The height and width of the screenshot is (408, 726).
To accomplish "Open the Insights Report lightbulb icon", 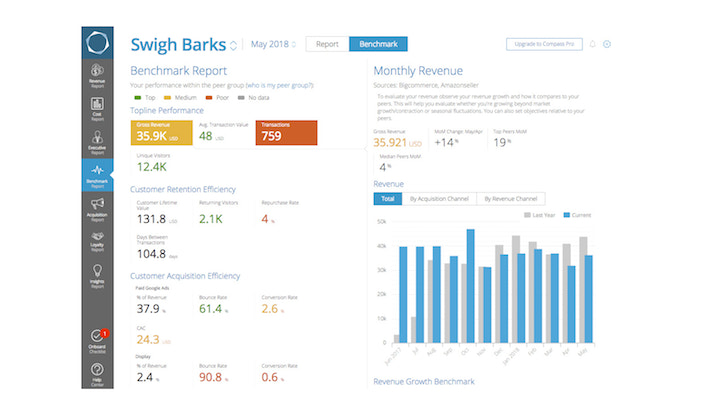I will [97, 276].
